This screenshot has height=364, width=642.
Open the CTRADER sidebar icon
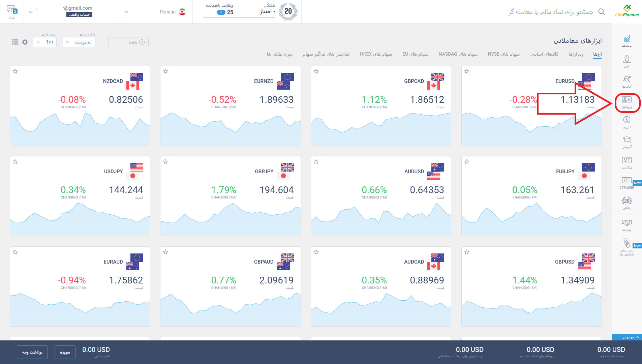click(x=627, y=183)
